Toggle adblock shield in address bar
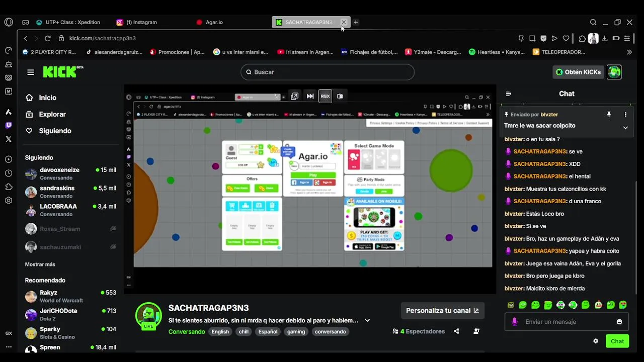The image size is (644, 362). coord(543,38)
